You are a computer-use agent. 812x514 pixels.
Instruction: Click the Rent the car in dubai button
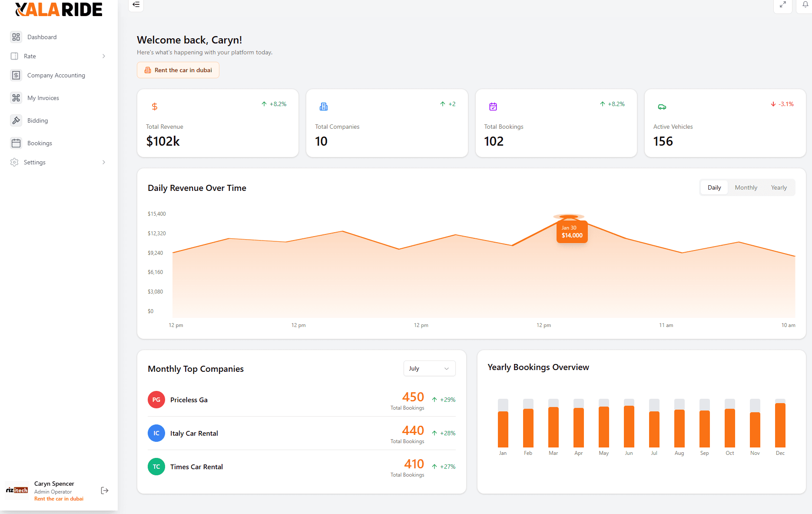[178, 70]
